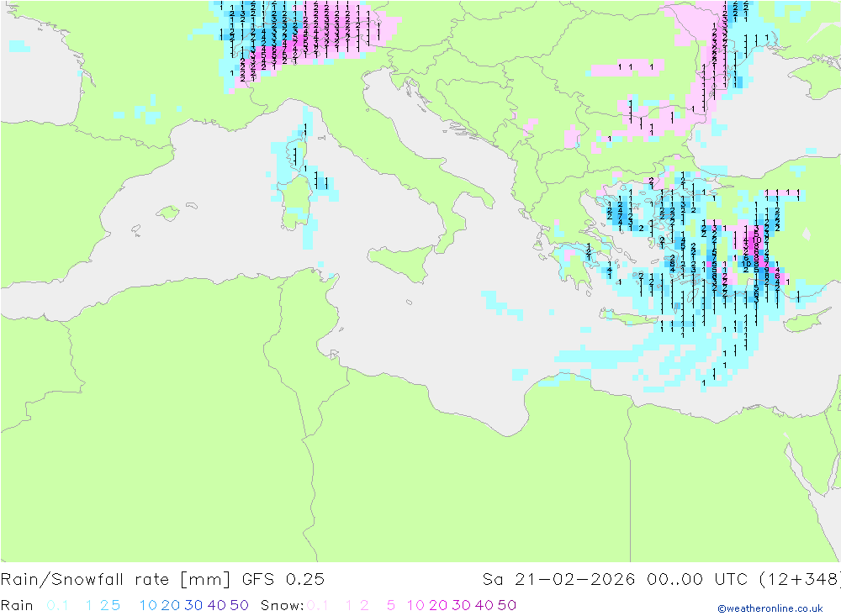This screenshot has height=616, width=841.
Task: Click the "Rain/Snowfall rate [mm]" title text
Action: click(x=115, y=580)
